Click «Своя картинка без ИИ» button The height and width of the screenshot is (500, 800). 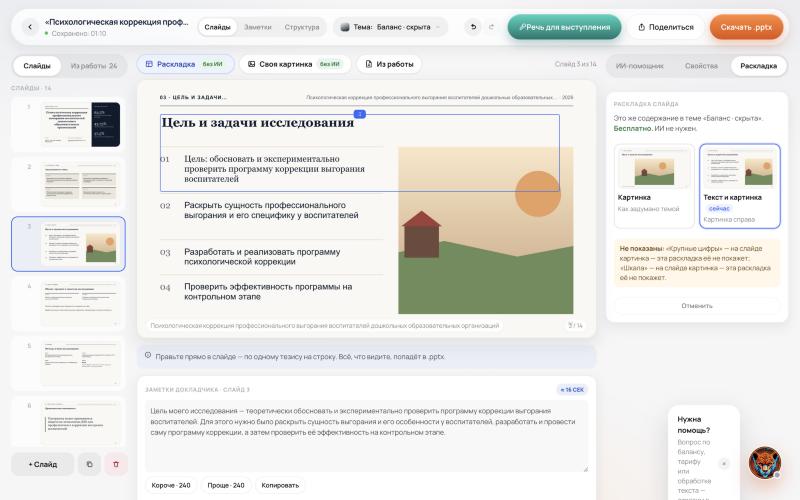[x=295, y=64]
